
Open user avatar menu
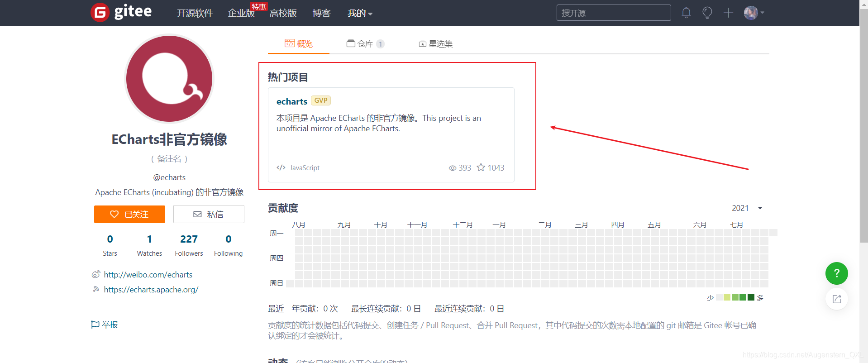754,13
